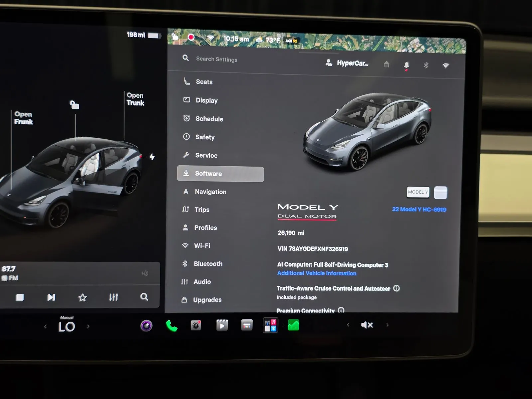532x399 pixels.
Task: Unmute with the speaker icon
Action: pos(367,325)
